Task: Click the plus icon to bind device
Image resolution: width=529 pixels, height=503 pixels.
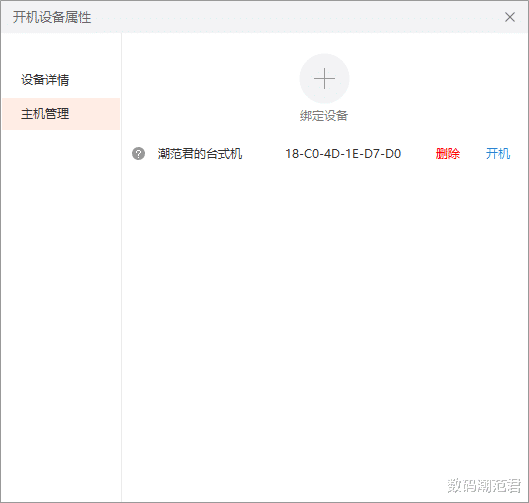Action: tap(324, 79)
